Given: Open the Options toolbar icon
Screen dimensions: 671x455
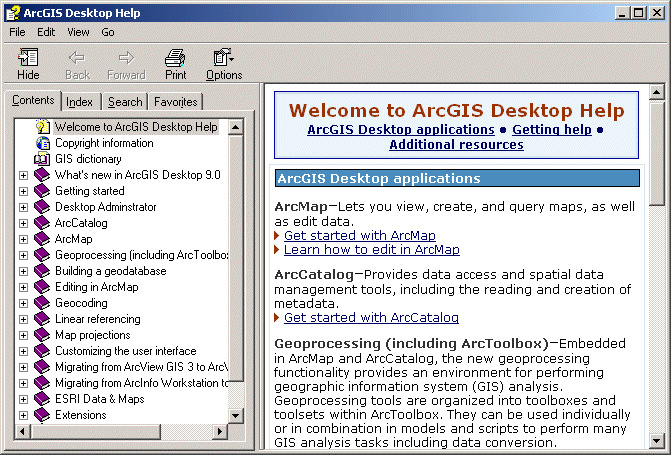Looking at the screenshot, I should click(x=223, y=57).
